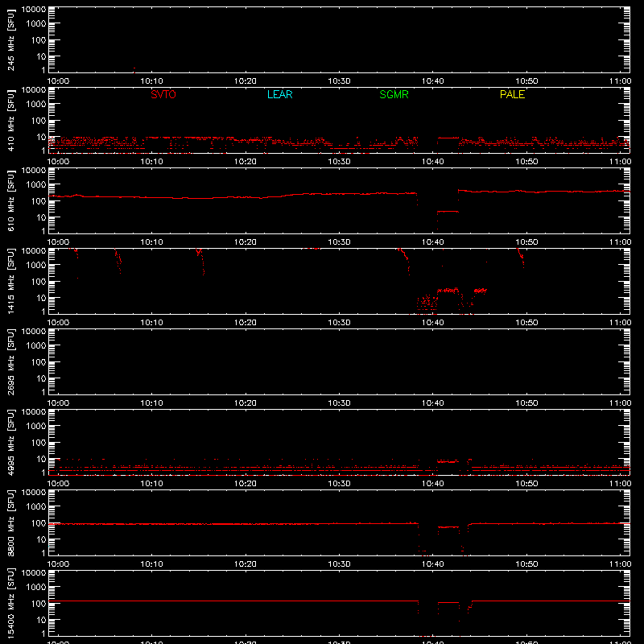Click the 1000 tick of 15400 MHz axis
The width and height of the screenshot is (644, 644).
point(37,588)
